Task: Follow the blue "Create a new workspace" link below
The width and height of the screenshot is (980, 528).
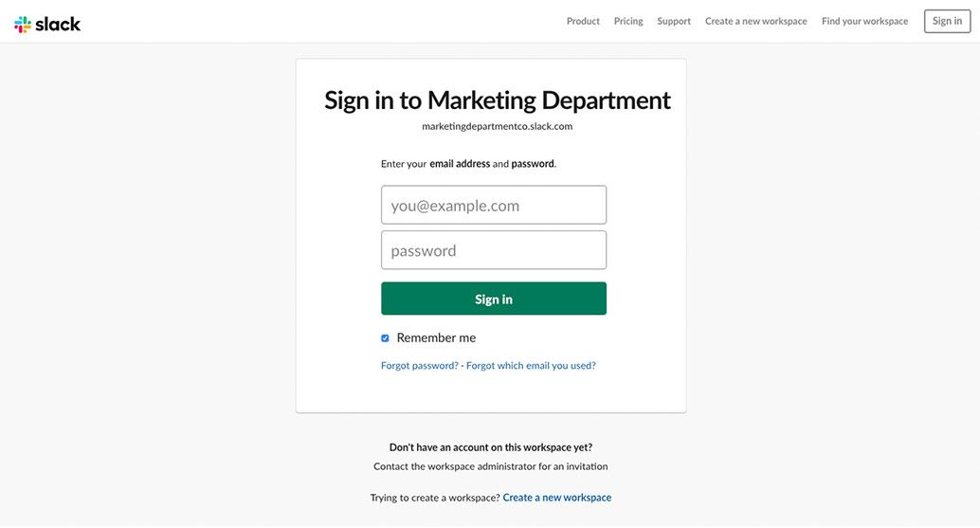Action: pos(556,498)
